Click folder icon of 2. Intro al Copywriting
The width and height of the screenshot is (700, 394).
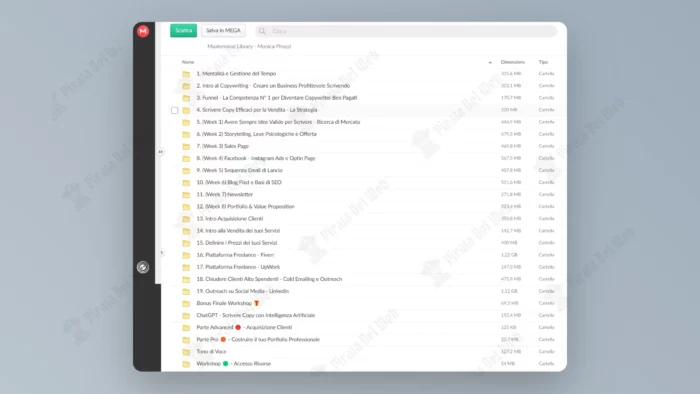[186, 86]
